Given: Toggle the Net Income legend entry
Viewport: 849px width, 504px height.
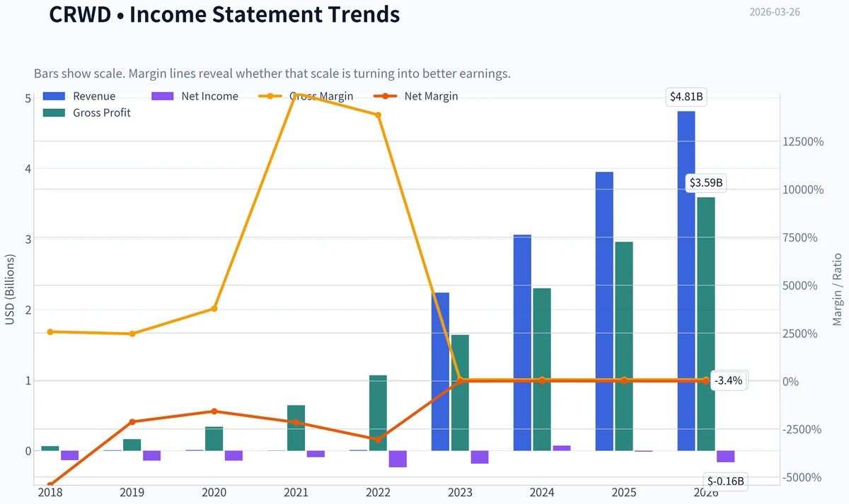Looking at the screenshot, I should pyautogui.click(x=196, y=96).
